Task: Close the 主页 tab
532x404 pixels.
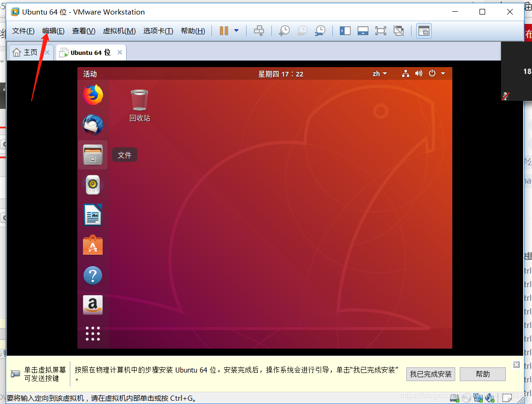Action: [47, 53]
